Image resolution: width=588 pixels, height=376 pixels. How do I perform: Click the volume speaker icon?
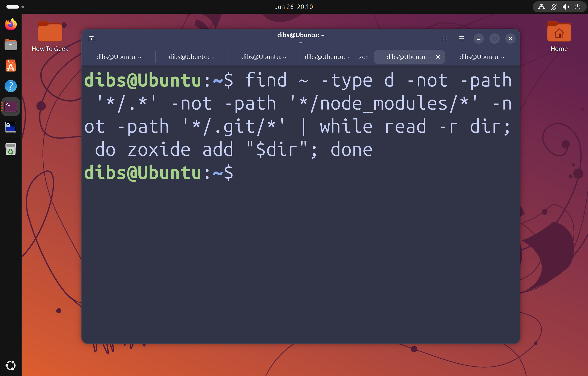(565, 7)
